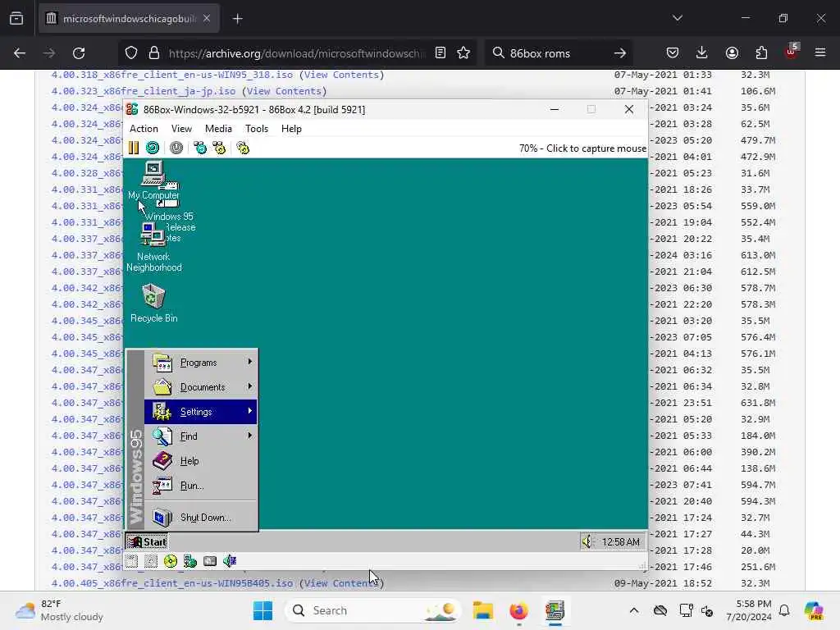Open 86Box settings toolbar icon
This screenshot has width=840, height=630.
[x=243, y=148]
